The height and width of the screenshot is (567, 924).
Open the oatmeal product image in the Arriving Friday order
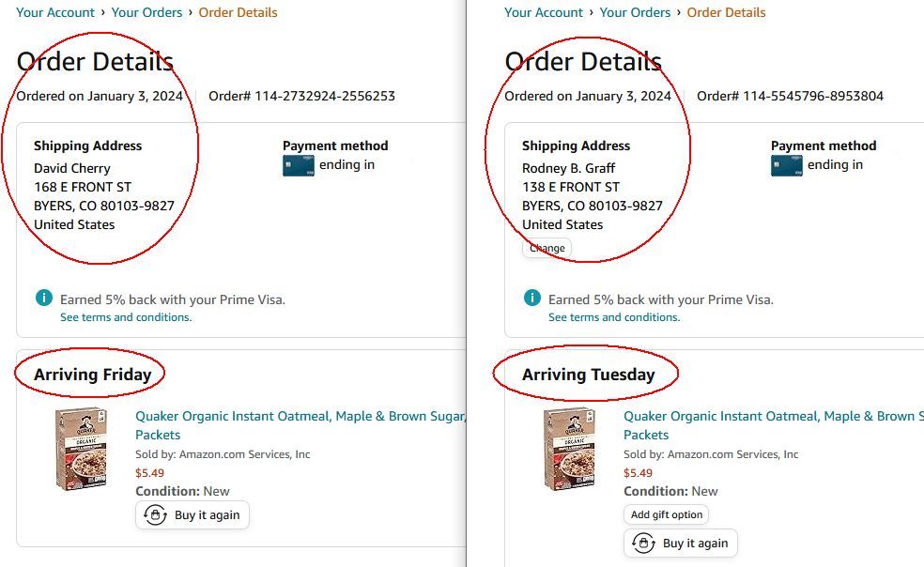(81, 449)
